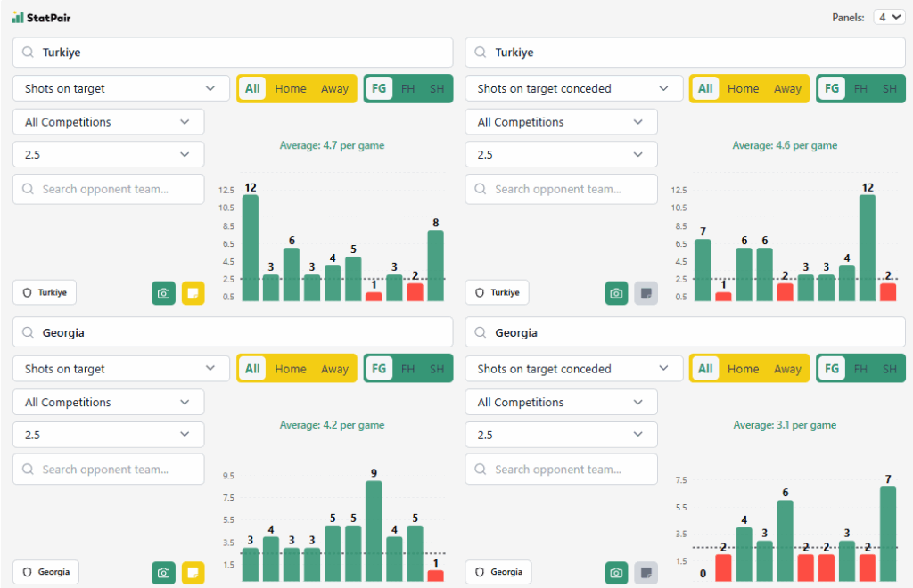Click grey note icon in Turkiye Shots on target conceded panel
This screenshot has width=913, height=588.
point(646,293)
